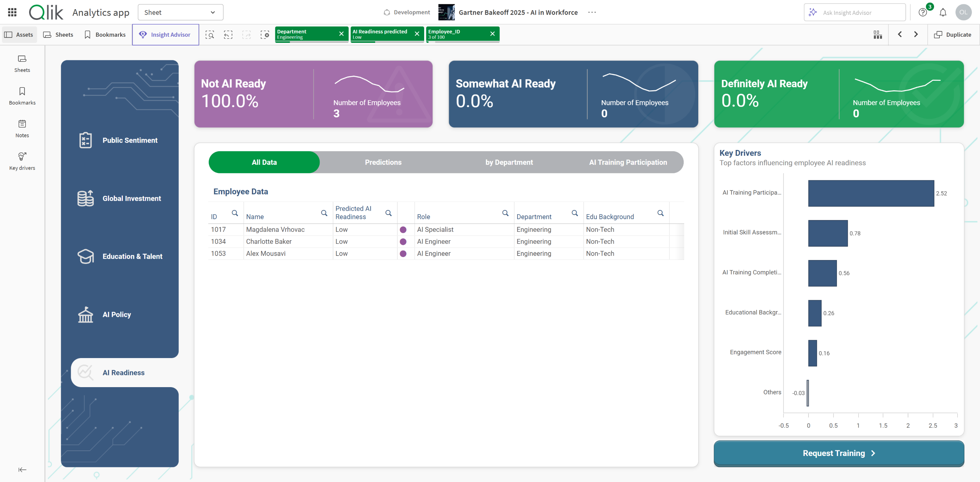Step back in selections
Image resolution: width=980 pixels, height=482 pixels.
[x=228, y=35]
